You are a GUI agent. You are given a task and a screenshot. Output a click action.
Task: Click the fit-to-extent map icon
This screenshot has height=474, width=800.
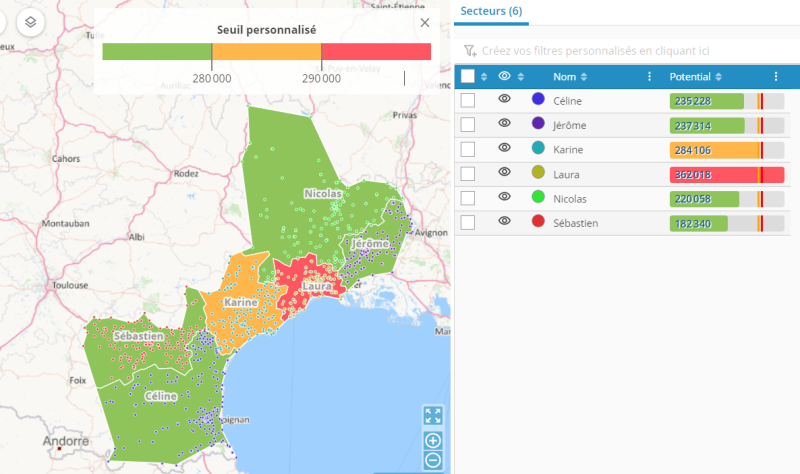tap(433, 415)
